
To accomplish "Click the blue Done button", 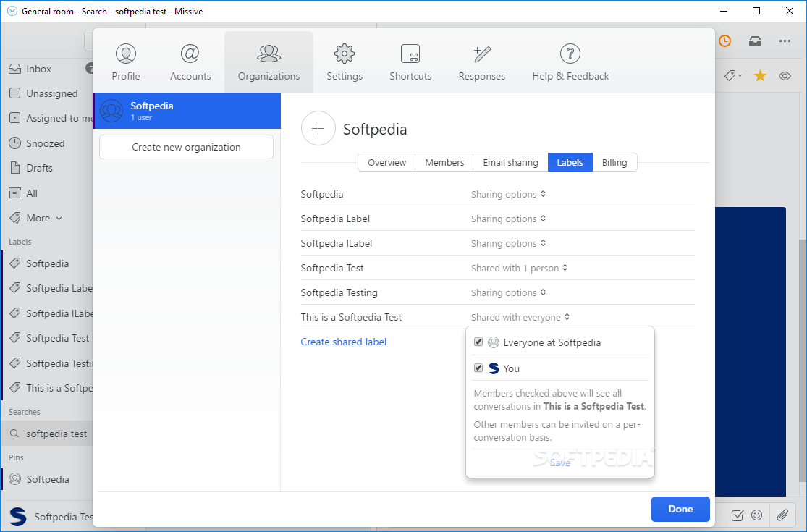I will 680,509.
